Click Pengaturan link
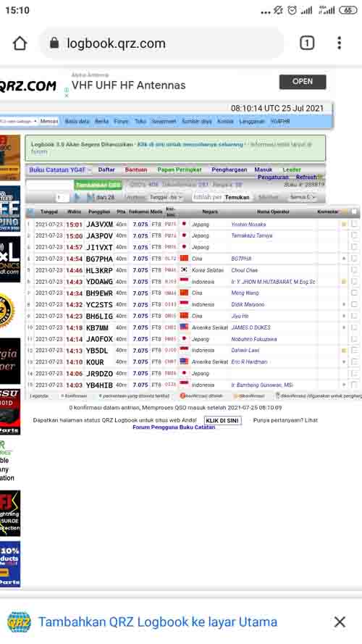This screenshot has height=644, width=362. click(x=273, y=177)
